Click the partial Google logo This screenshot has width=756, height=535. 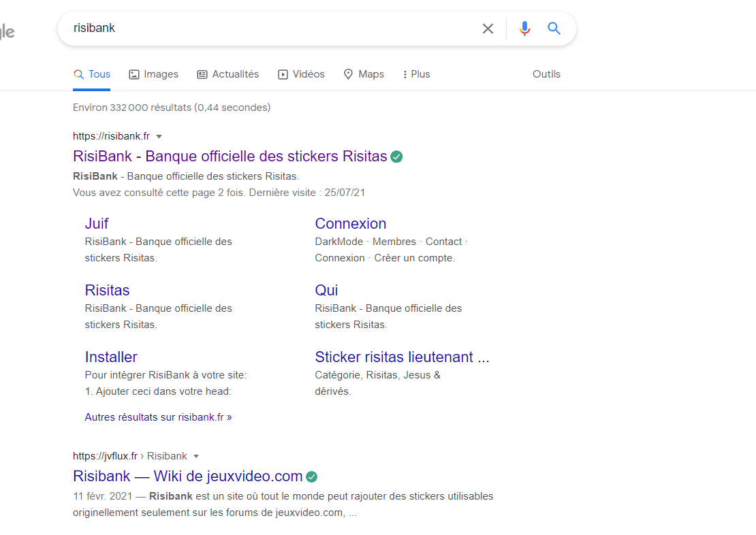pos(7,32)
